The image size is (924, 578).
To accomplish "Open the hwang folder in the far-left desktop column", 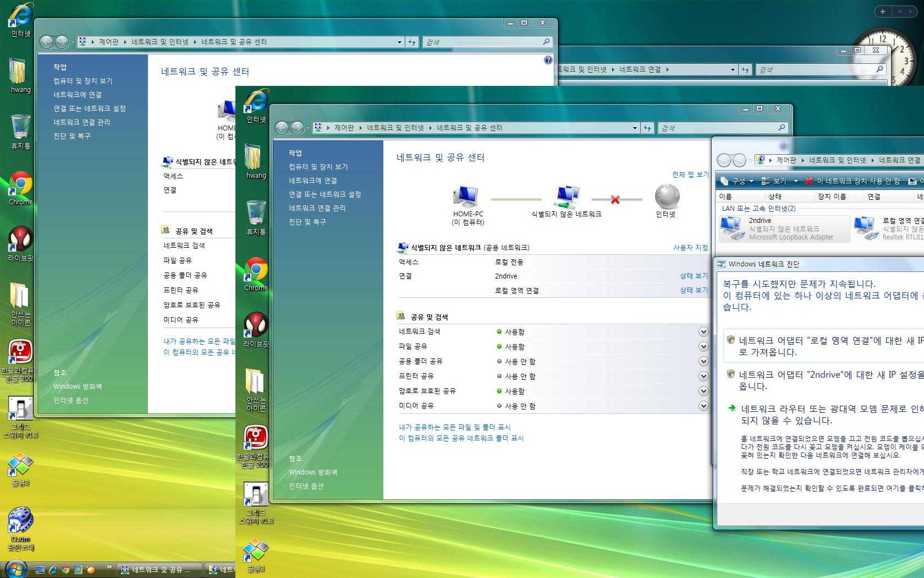I will click(x=20, y=75).
